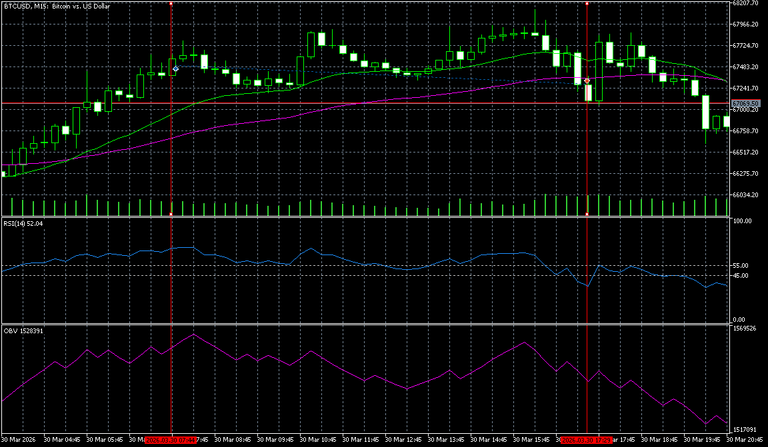Click price scale value 66275.70
Viewport: 768px width, 447px height.
(x=745, y=173)
